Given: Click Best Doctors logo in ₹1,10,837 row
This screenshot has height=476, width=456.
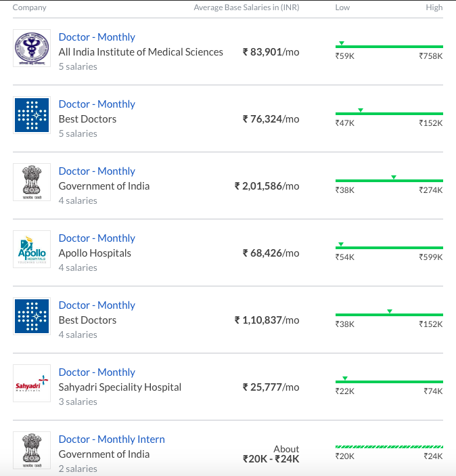Looking at the screenshot, I should pos(32,316).
